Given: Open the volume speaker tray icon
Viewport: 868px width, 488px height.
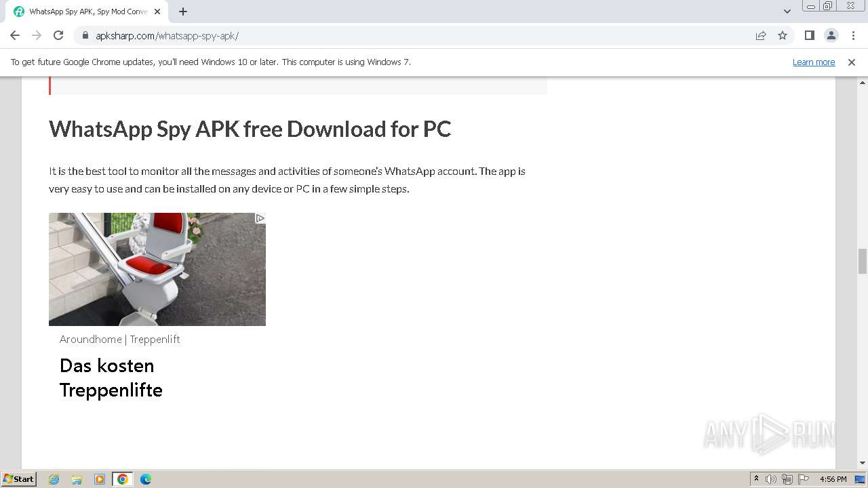Looking at the screenshot, I should (x=771, y=479).
